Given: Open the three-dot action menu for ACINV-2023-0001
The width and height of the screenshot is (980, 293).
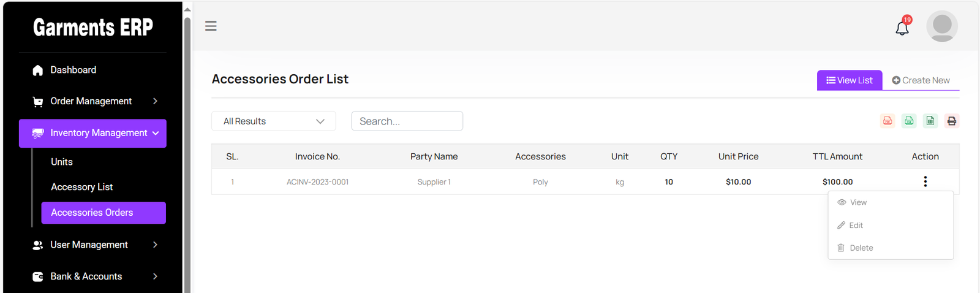Looking at the screenshot, I should point(925,181).
